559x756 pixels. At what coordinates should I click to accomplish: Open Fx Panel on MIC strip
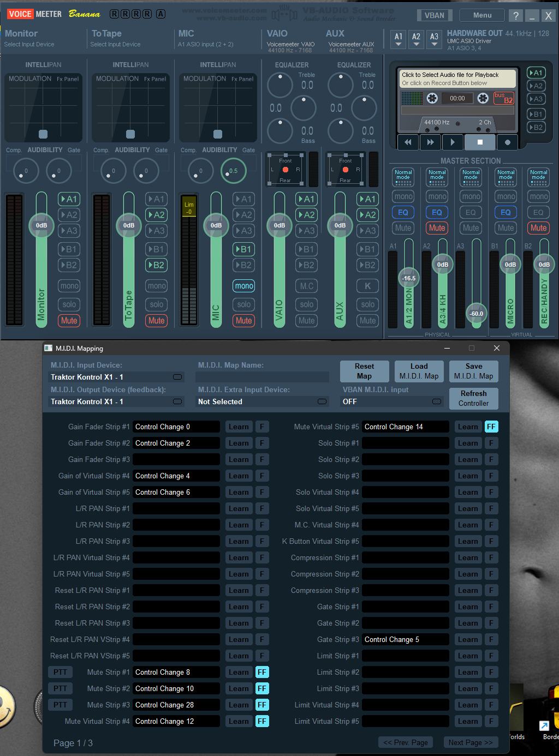tap(242, 79)
